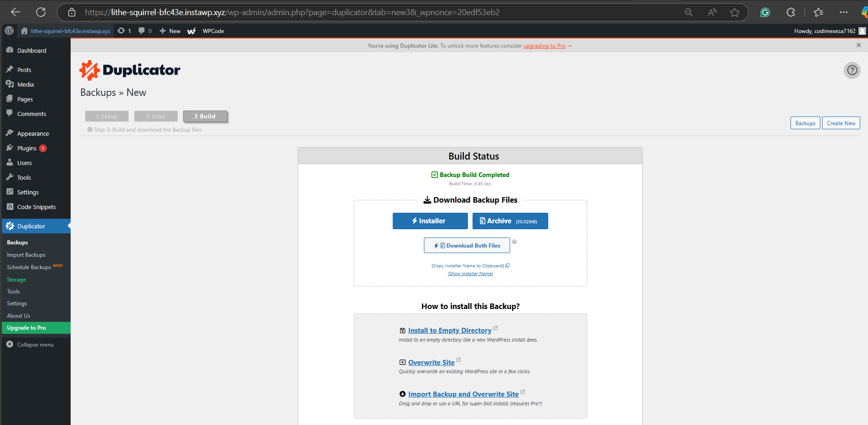This screenshot has height=425, width=868.
Task: Visit site lithe-squirrel-bfc43e.instawp.xyz
Action: click(66, 31)
